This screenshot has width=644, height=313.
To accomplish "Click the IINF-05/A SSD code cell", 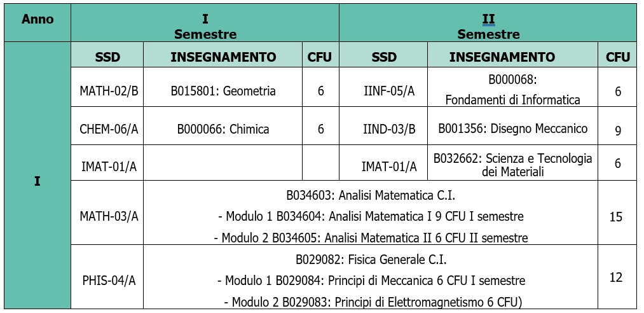I will (x=384, y=91).
